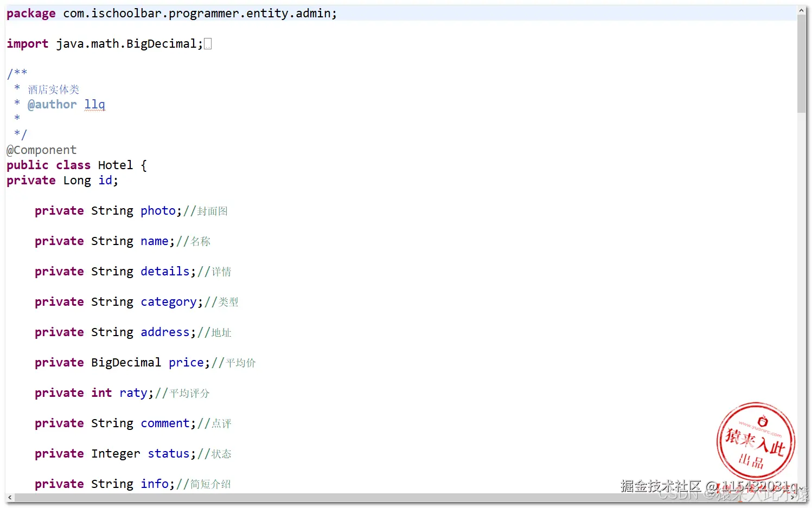Screen dimensions: 812x508
Task: Click the field name 'photo'
Action: (x=158, y=211)
